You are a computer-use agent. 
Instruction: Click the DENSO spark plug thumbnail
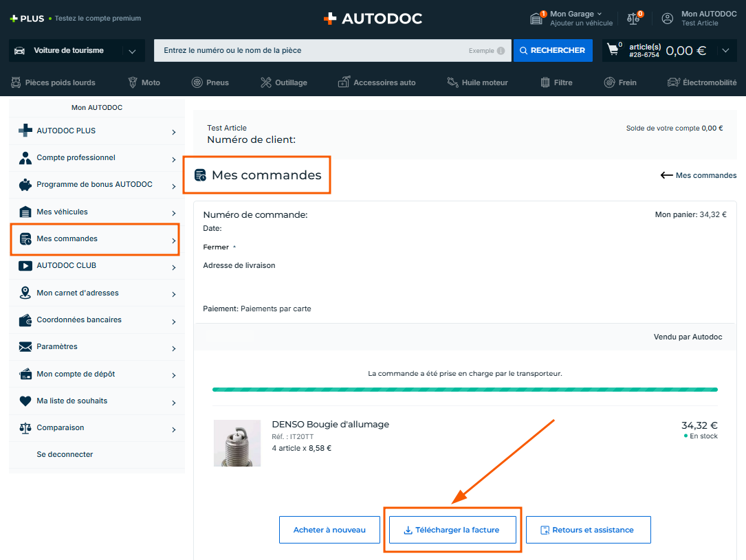point(237,443)
